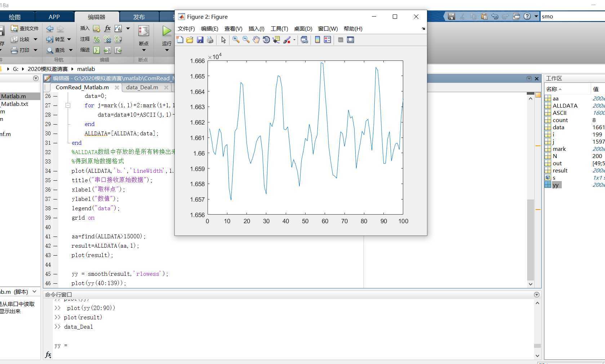Open the editor panel actions dropdown

529,78
